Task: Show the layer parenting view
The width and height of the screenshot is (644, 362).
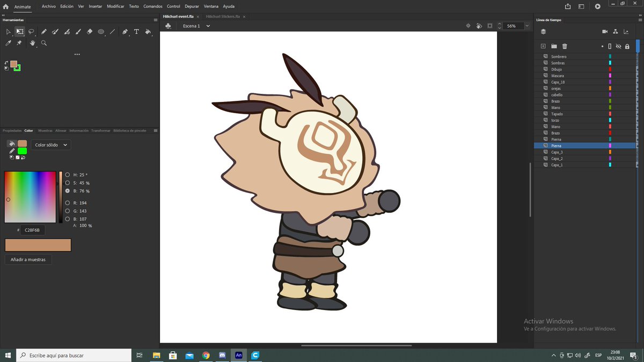Action: pos(616,32)
